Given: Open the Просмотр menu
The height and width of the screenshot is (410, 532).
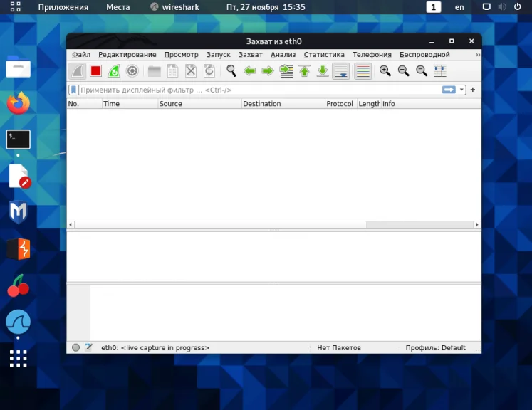Looking at the screenshot, I should [x=181, y=55].
